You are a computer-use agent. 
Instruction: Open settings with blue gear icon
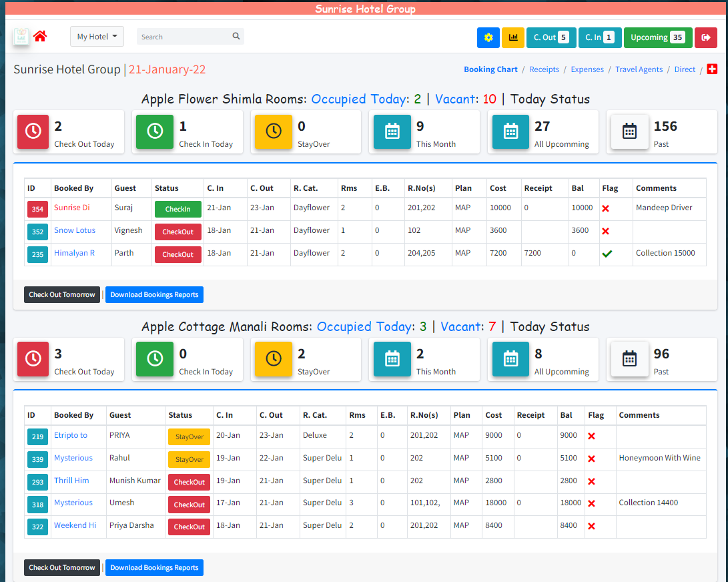point(488,37)
